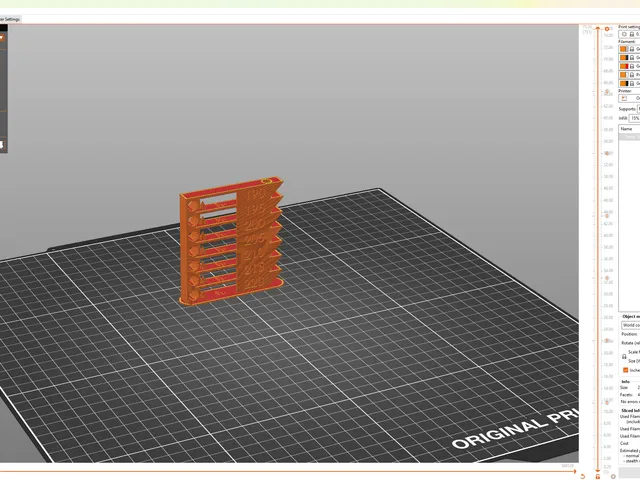
Task: Open the Infill 15% combo box
Action: coord(634,118)
